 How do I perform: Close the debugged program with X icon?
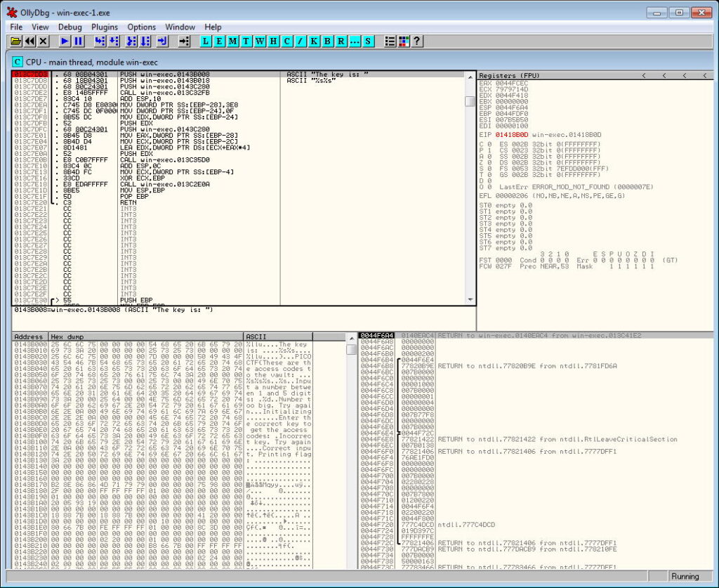tap(43, 41)
